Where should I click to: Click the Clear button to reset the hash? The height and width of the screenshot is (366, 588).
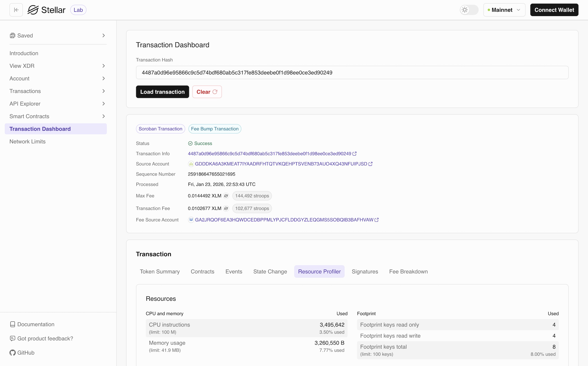pos(207,92)
